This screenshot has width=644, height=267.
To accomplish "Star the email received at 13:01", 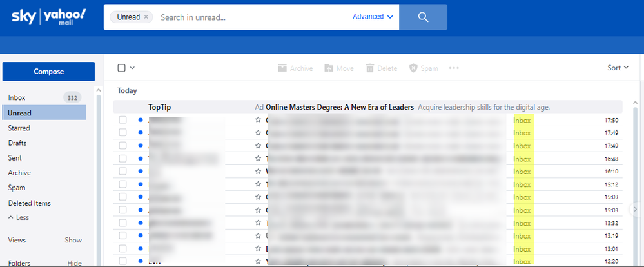I will tap(258, 248).
